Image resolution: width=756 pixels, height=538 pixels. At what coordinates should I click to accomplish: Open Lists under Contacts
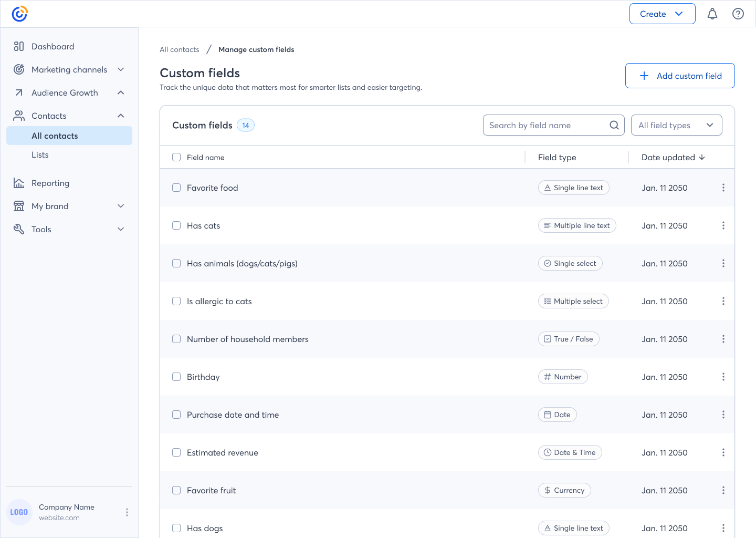pos(40,154)
